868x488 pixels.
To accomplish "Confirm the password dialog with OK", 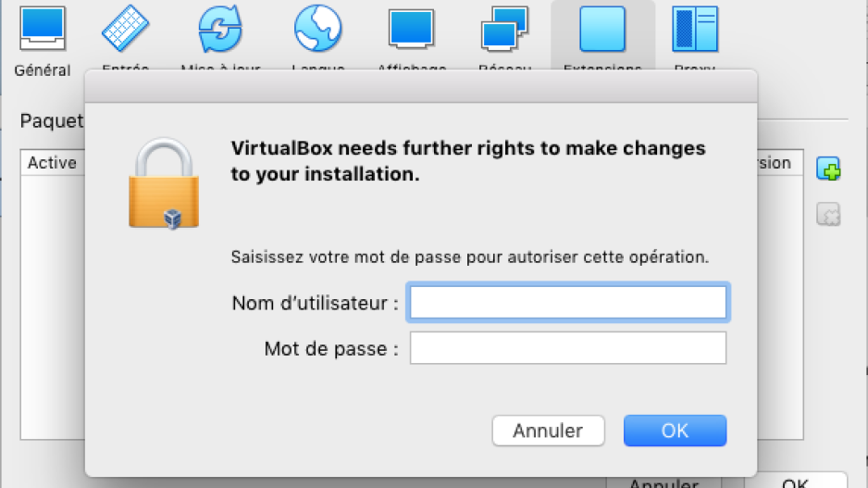I will coord(675,431).
